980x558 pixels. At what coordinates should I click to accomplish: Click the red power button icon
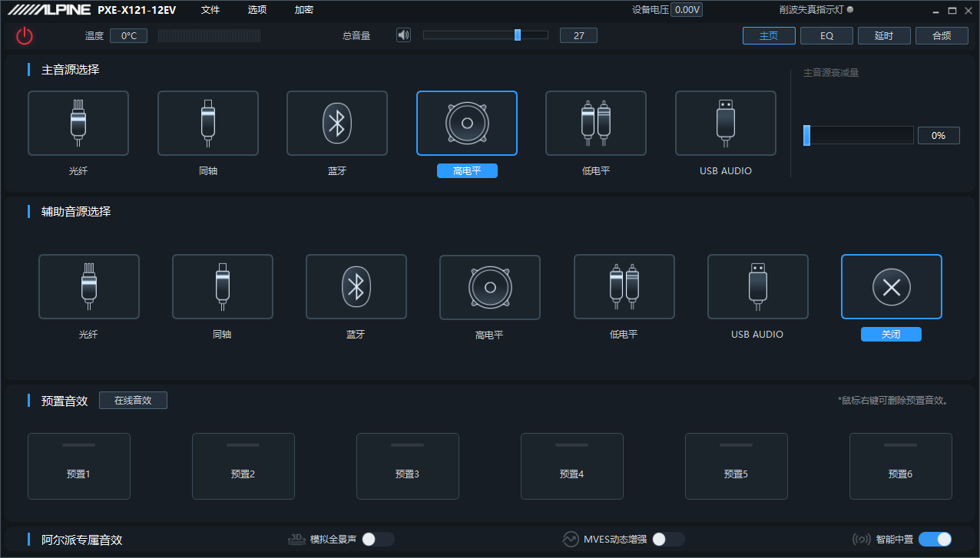point(25,35)
